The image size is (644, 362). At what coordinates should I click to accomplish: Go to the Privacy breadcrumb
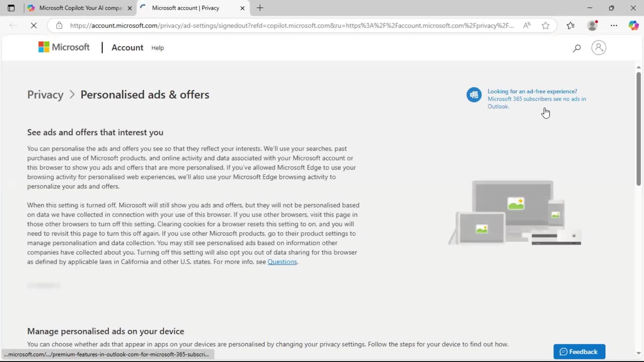click(45, 95)
